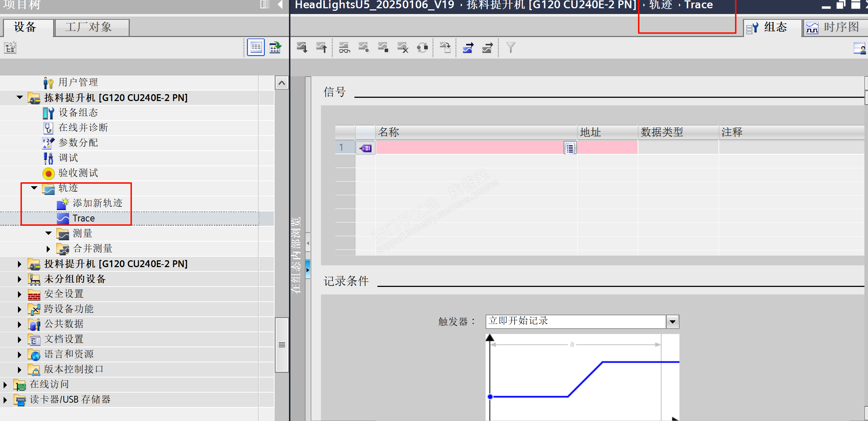Open the 触发器 trigger dropdown
The width and height of the screenshot is (868, 421).
point(672,321)
